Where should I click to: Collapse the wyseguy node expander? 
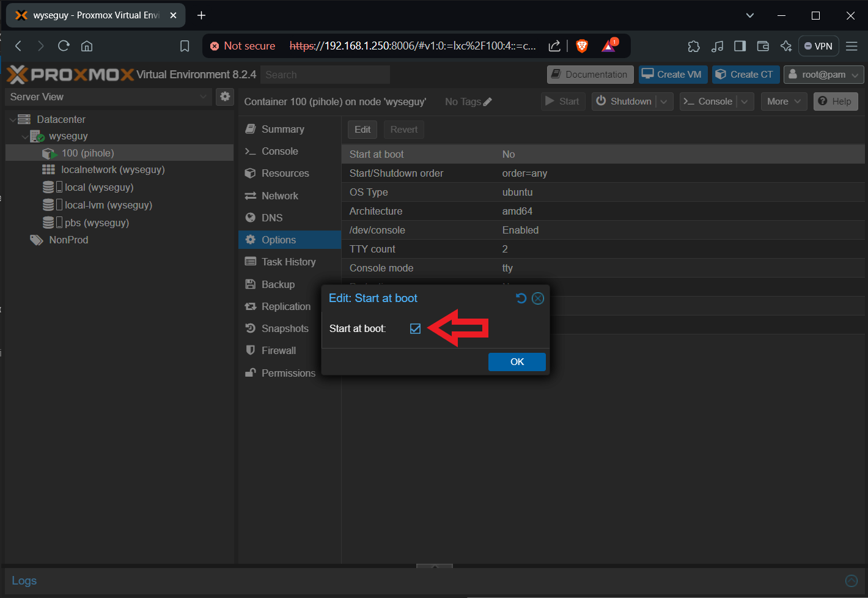pos(25,136)
